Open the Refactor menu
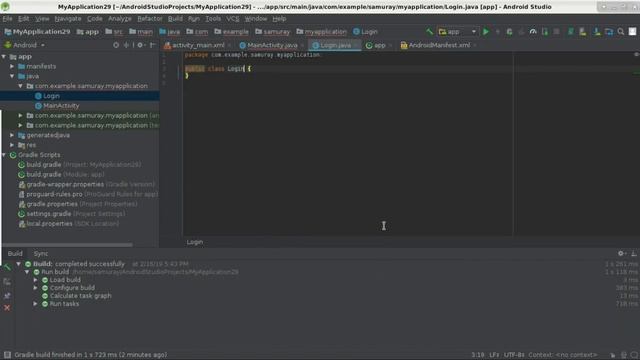The width and height of the screenshot is (640, 360). pos(149,19)
